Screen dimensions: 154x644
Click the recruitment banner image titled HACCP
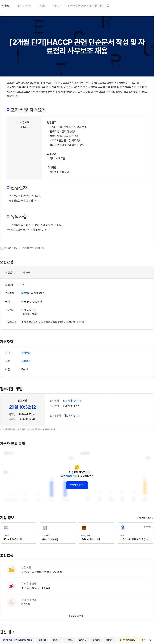click(77, 46)
